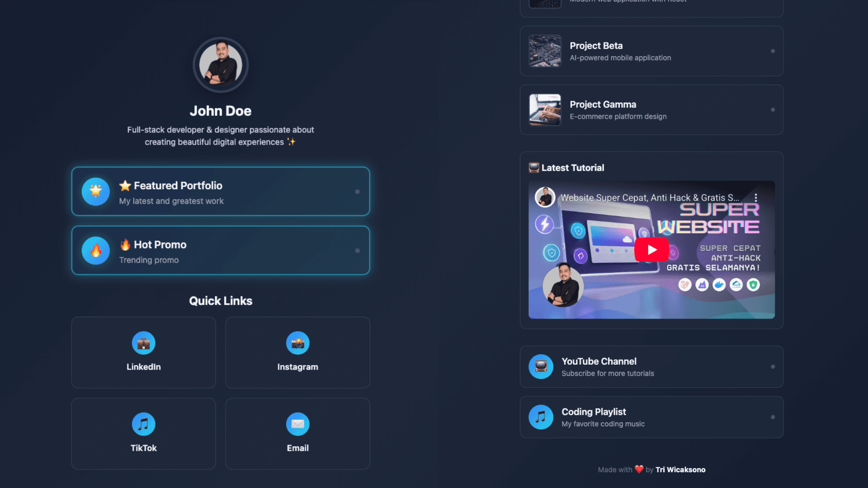Click the dot indicator on Hot Promo
The height and width of the screenshot is (488, 868).
358,250
